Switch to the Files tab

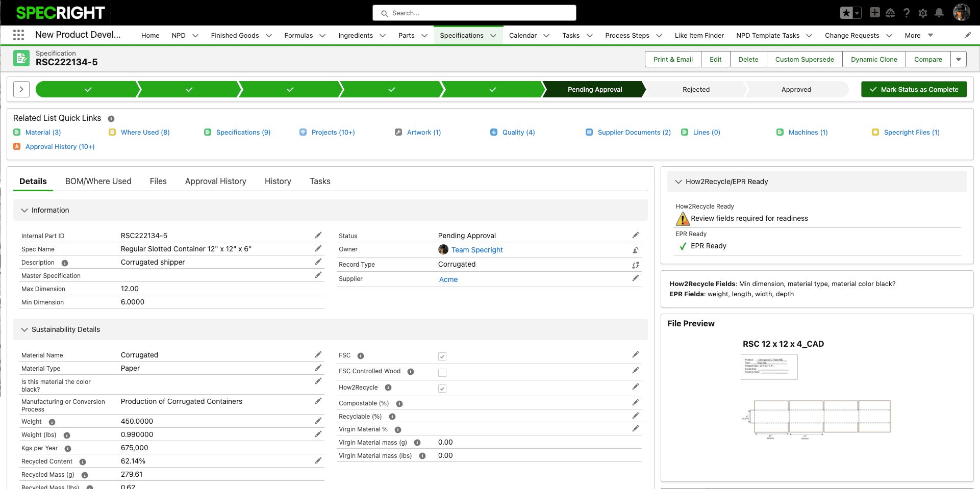[x=158, y=181]
